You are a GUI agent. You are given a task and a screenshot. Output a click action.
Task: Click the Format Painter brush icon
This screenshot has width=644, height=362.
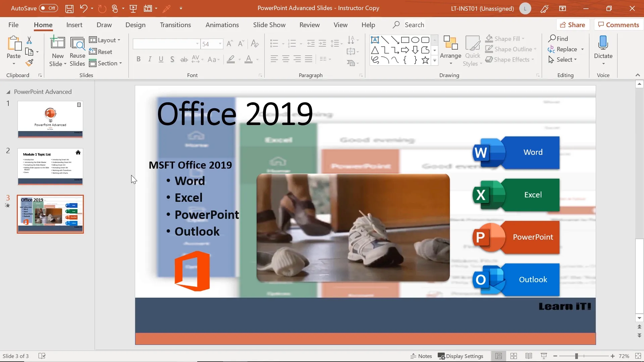29,63
